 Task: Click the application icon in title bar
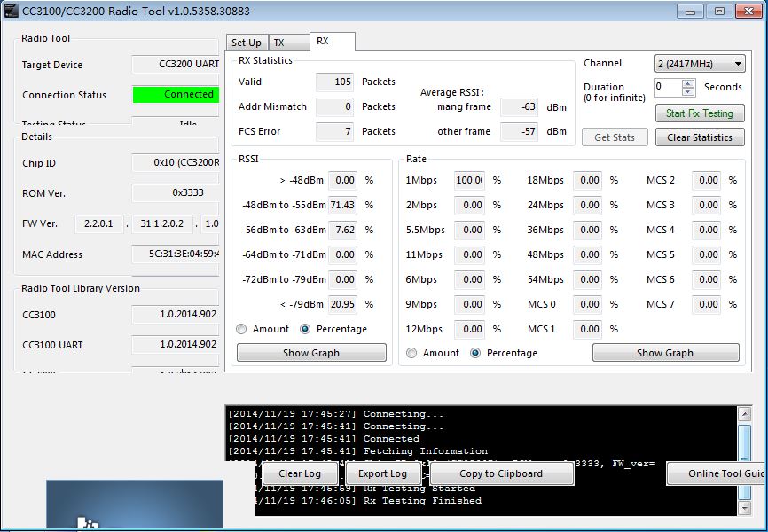[12, 11]
